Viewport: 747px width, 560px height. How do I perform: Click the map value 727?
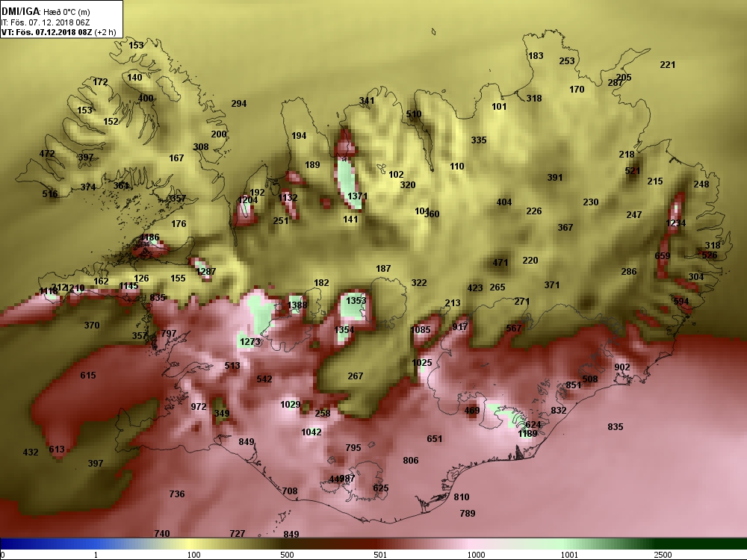point(238,533)
